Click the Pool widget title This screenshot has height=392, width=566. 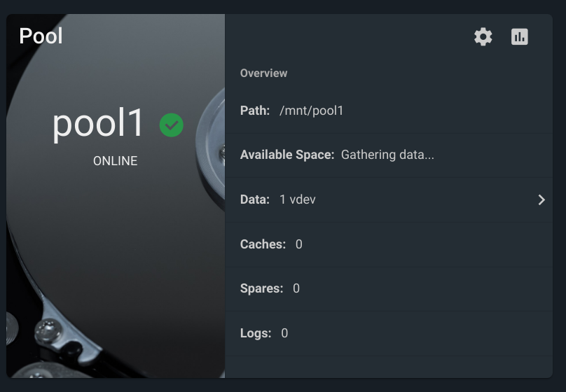[41, 36]
